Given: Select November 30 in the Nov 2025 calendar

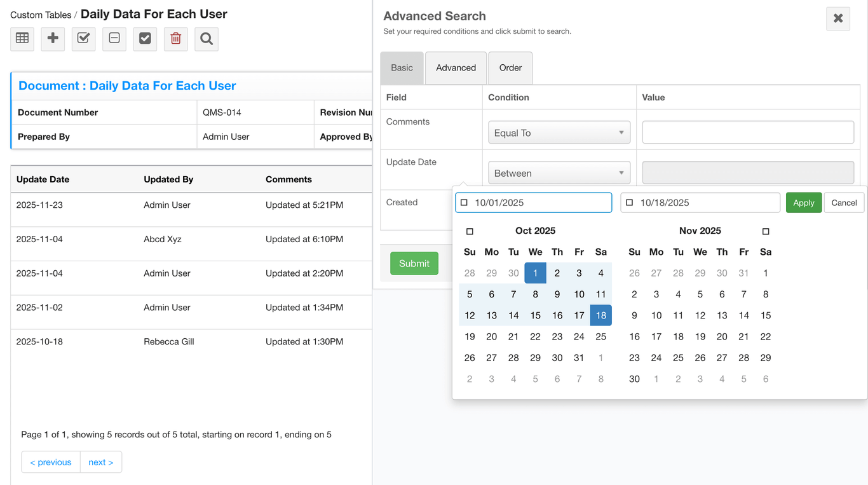Looking at the screenshot, I should (x=634, y=379).
